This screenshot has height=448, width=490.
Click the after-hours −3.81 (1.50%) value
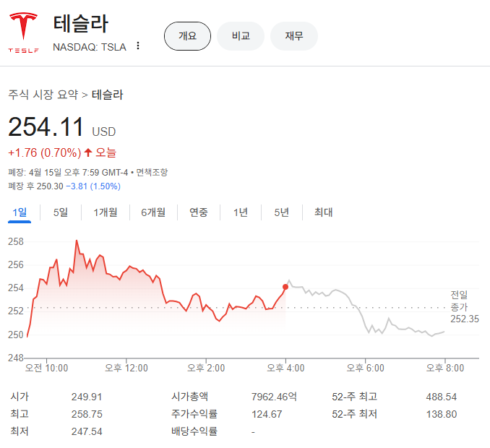93,186
